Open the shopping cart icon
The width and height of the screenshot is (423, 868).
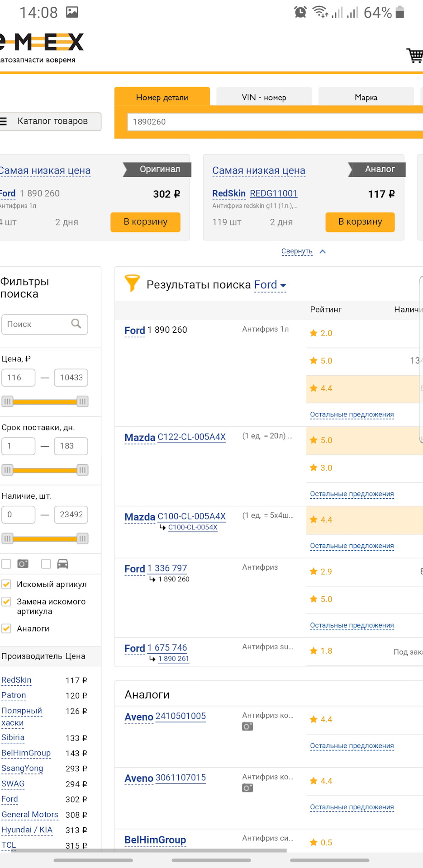click(414, 55)
